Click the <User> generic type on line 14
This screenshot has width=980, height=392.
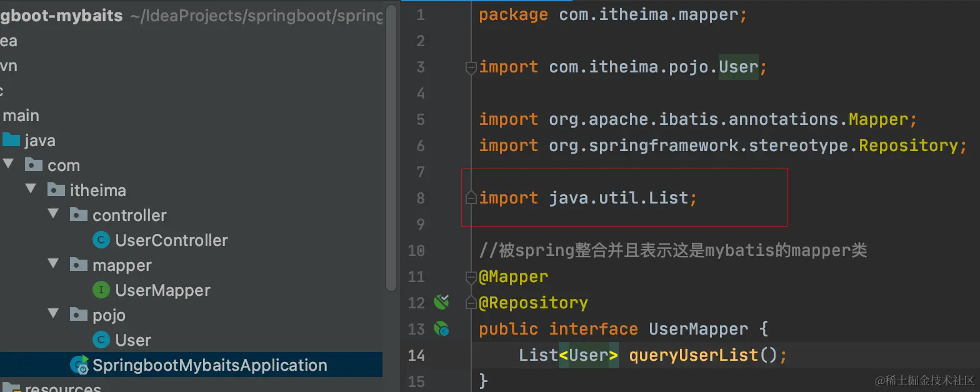588,355
